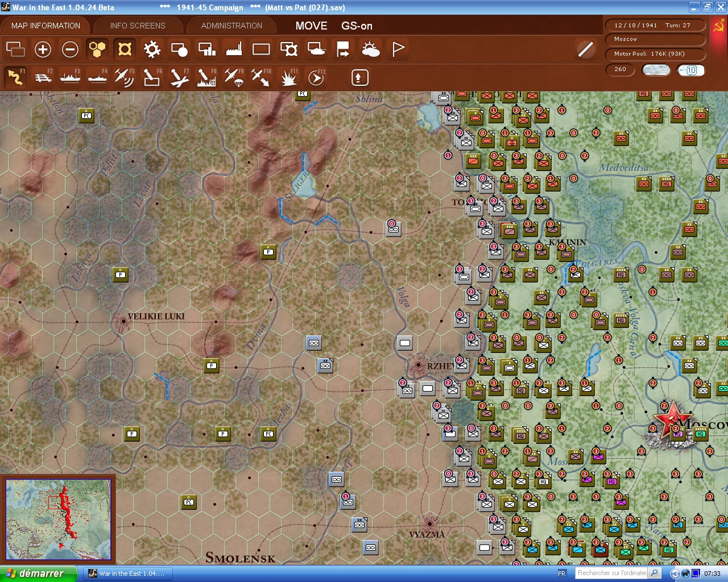
Task: Click the F12 end turn arrow icon
Action: click(316, 77)
